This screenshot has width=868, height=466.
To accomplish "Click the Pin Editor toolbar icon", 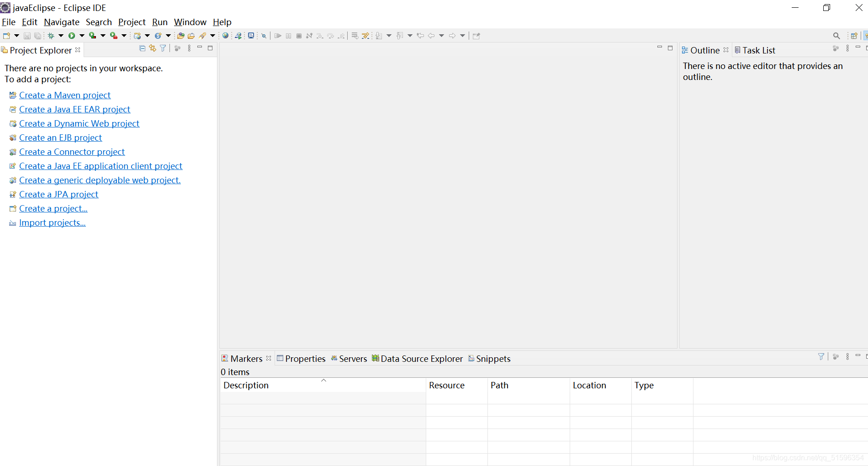I will click(x=476, y=36).
